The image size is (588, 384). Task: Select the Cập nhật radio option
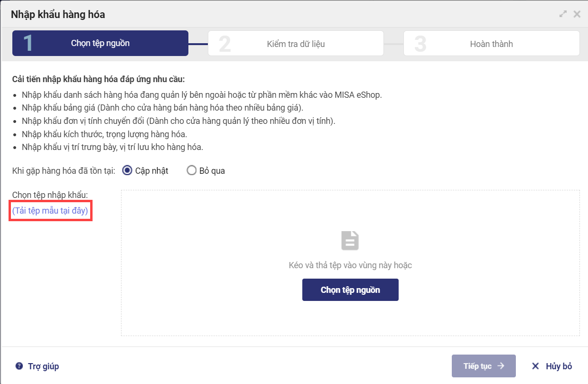(127, 170)
